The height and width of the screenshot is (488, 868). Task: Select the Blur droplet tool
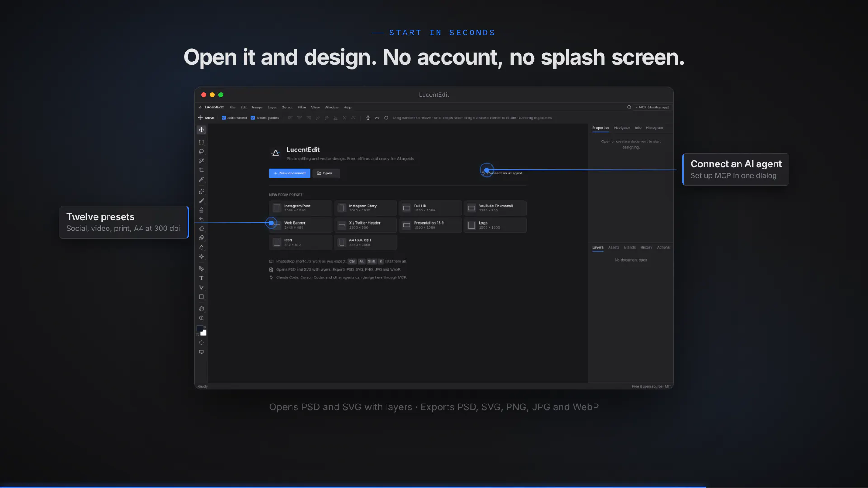pyautogui.click(x=201, y=247)
